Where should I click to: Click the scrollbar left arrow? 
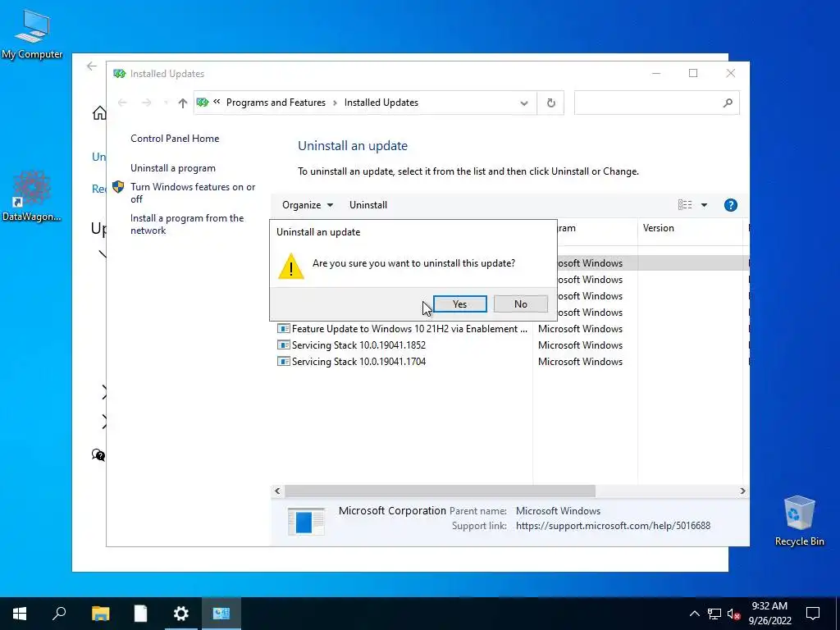click(277, 491)
